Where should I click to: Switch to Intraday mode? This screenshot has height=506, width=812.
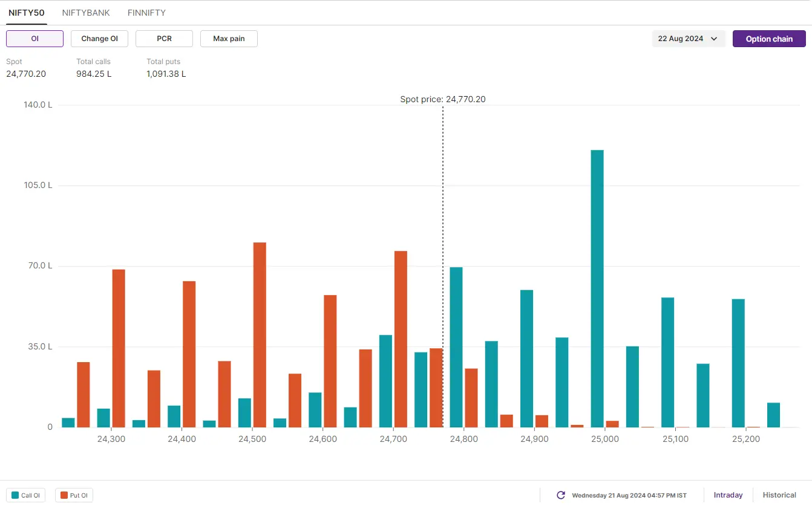point(728,495)
